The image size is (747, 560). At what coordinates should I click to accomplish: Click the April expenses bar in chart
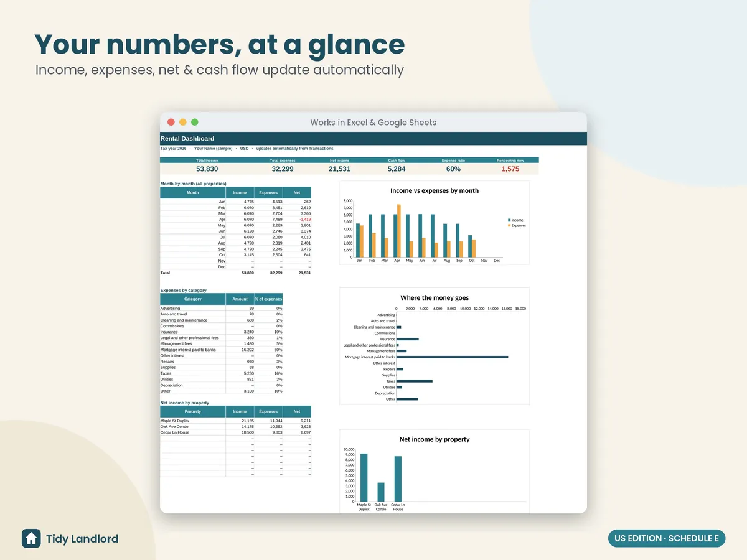pyautogui.click(x=399, y=231)
